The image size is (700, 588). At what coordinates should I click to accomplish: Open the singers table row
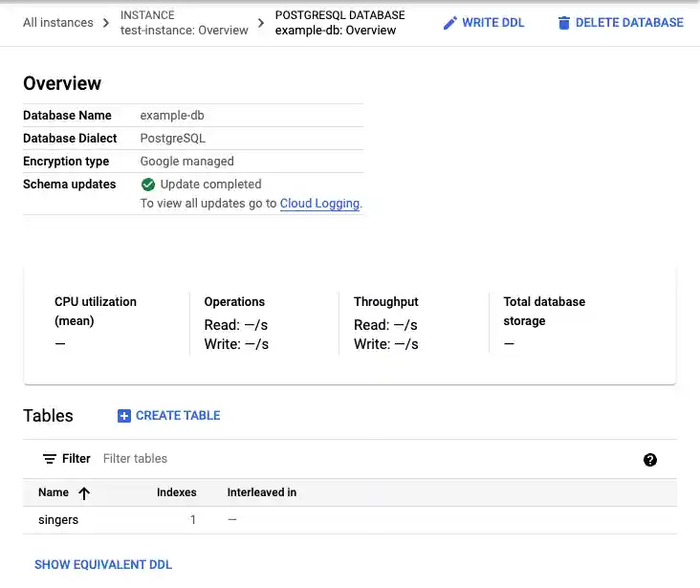click(58, 520)
